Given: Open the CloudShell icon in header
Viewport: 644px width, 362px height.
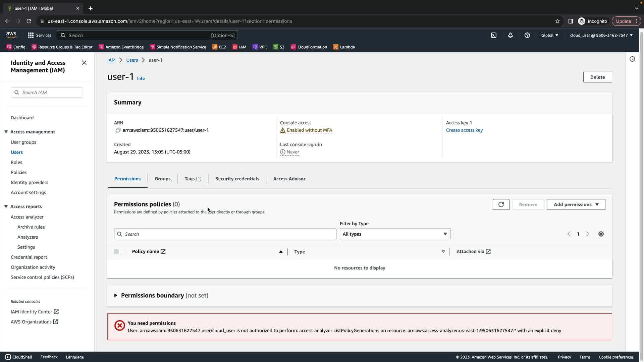Looking at the screenshot, I should [493, 35].
